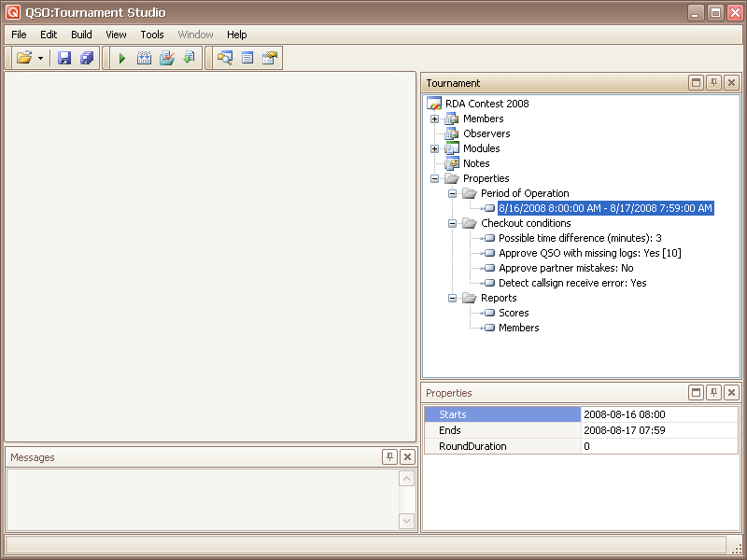This screenshot has height=560, width=747.
Task: Open the Build menu
Action: (x=81, y=35)
